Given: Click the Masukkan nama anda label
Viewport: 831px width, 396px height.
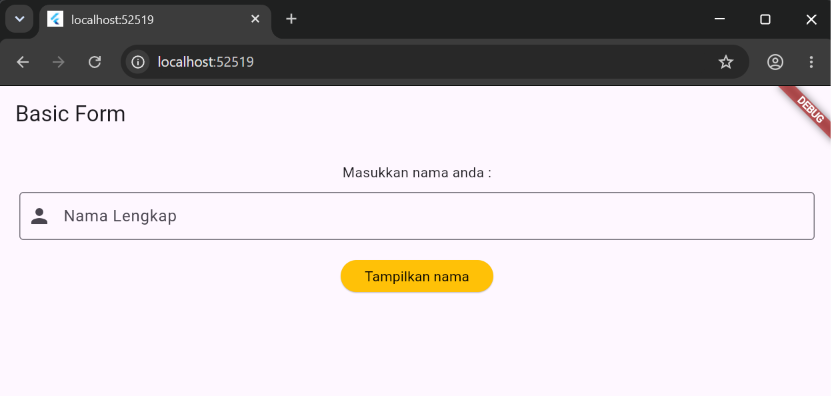Looking at the screenshot, I should point(417,173).
